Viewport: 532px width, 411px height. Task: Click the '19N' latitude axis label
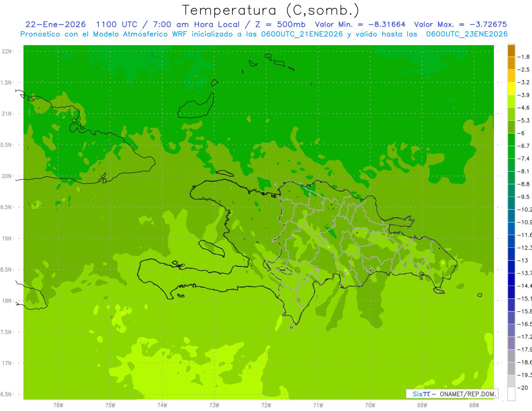click(x=8, y=238)
